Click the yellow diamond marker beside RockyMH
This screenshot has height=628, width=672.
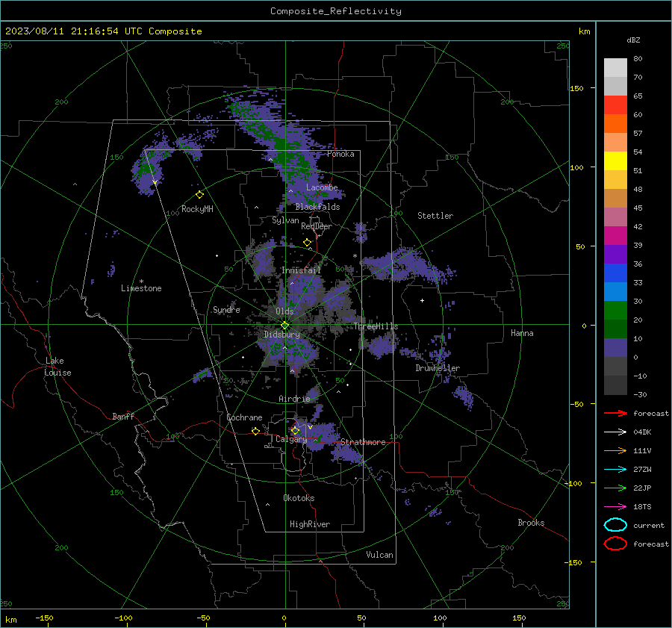pyautogui.click(x=199, y=195)
